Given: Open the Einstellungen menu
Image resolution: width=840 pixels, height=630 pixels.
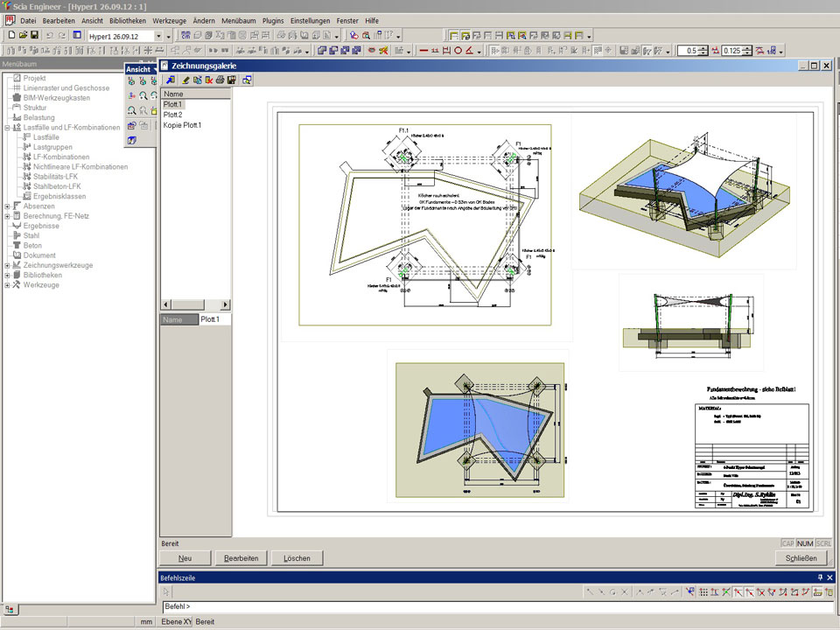Looking at the screenshot, I should tap(311, 20).
